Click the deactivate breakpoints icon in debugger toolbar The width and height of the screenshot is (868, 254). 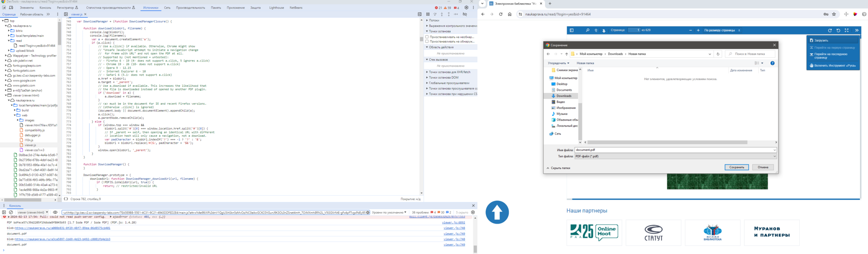coord(465,14)
